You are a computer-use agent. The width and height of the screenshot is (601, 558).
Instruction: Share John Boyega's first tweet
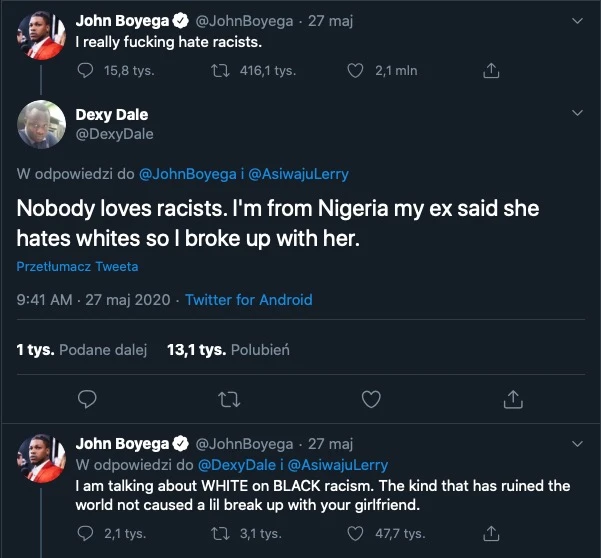pyautogui.click(x=491, y=71)
